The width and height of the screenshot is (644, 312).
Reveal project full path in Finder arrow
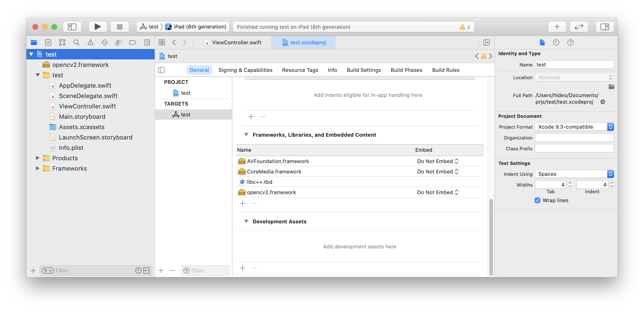click(603, 102)
